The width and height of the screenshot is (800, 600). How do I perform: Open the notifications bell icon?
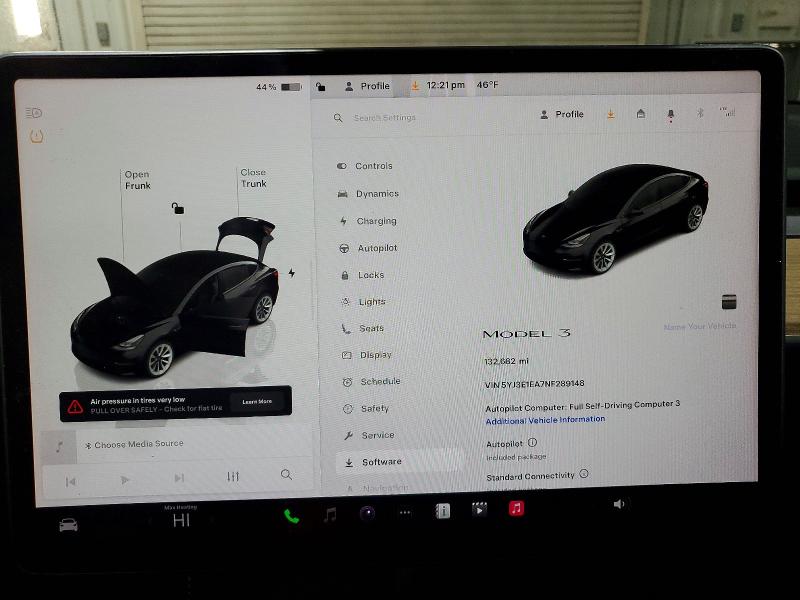click(670, 115)
